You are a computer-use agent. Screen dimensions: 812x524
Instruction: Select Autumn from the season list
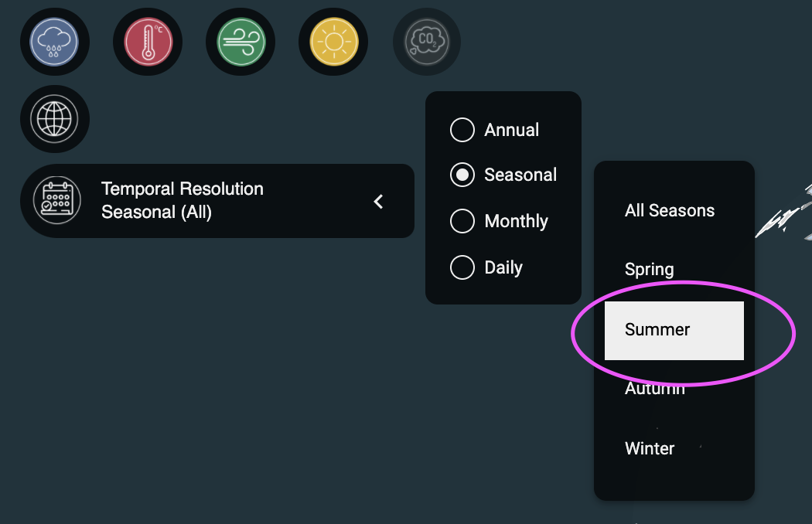coord(654,388)
